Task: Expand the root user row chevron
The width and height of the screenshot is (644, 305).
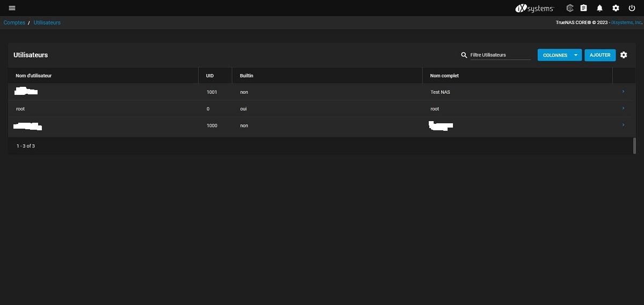Action: 623,108
